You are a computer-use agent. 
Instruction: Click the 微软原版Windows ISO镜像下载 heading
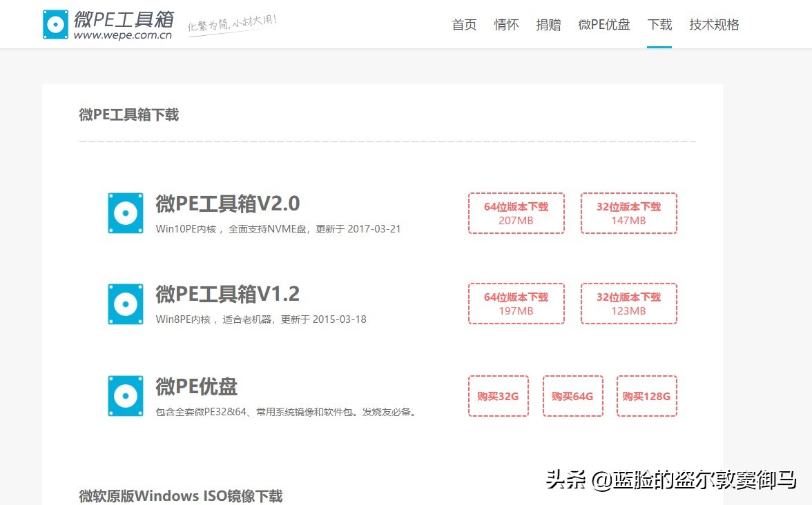point(180,495)
